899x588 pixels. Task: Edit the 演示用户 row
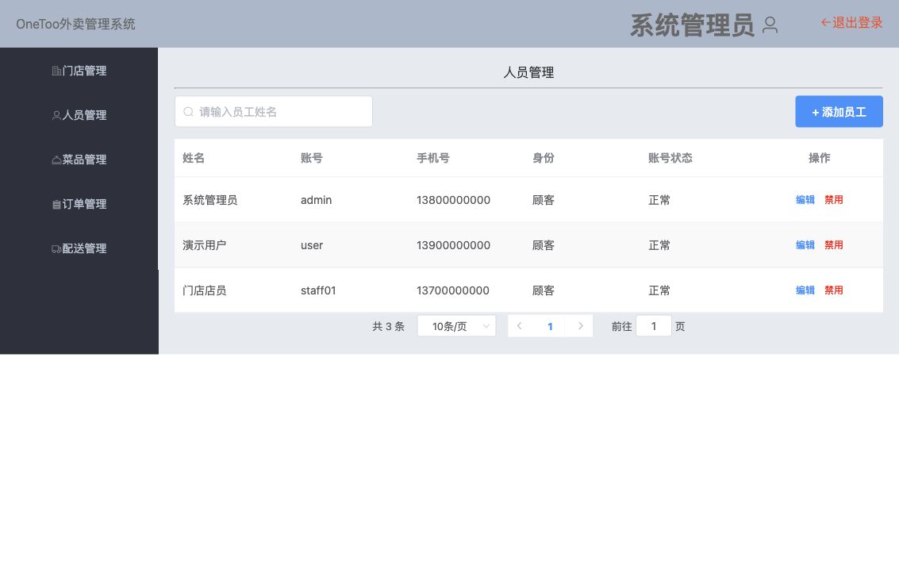[805, 245]
